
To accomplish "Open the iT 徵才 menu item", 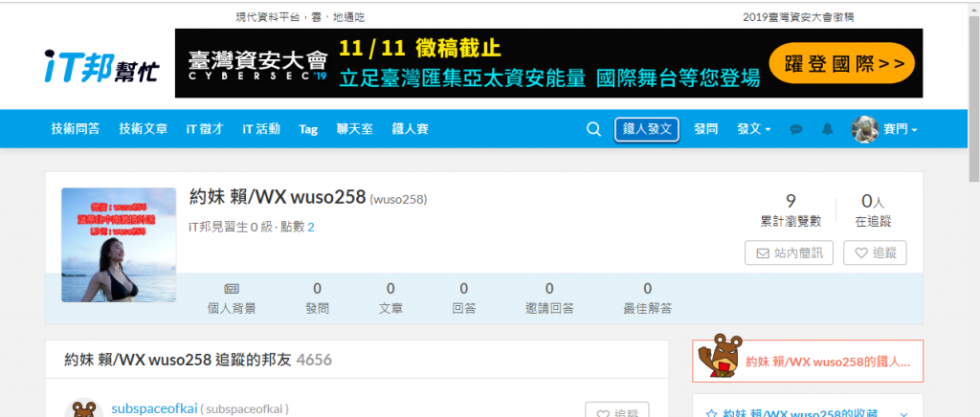I will click(x=205, y=129).
